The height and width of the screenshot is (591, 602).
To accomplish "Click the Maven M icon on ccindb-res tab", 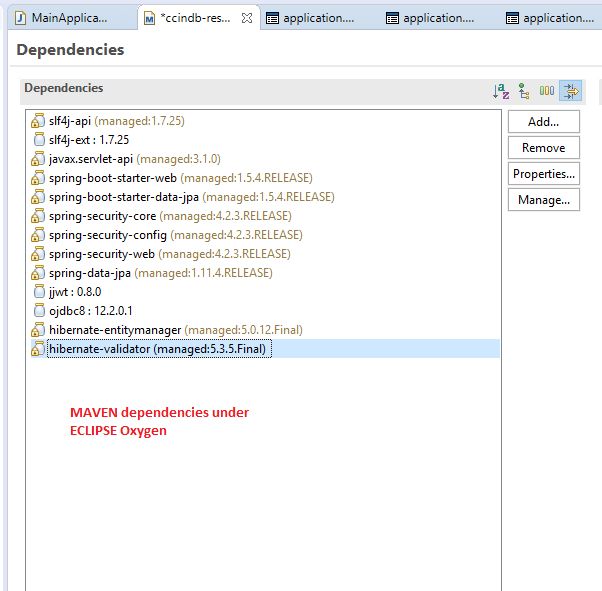I will pos(149,18).
